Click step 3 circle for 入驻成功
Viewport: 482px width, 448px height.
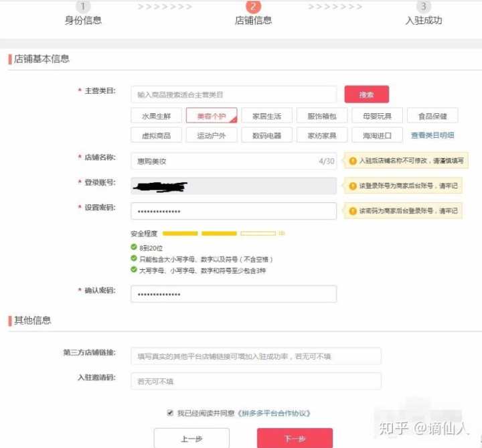pos(424,6)
